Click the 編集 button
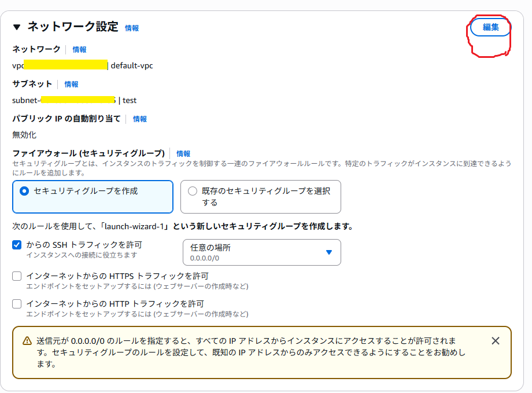 [x=490, y=27]
